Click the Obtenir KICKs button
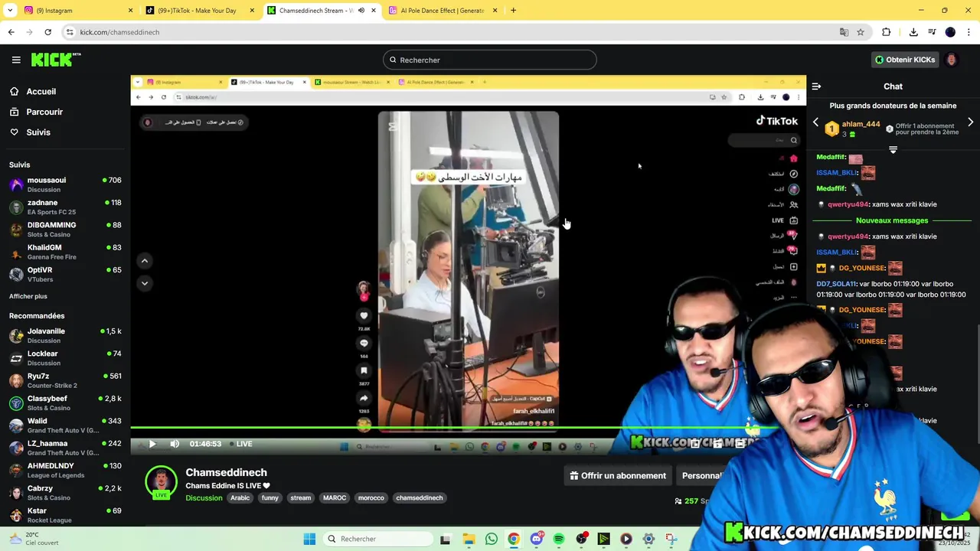 (x=905, y=60)
